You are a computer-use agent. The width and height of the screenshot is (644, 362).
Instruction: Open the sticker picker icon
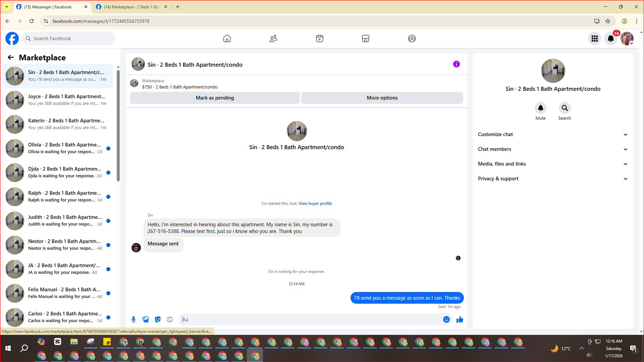tap(158, 319)
